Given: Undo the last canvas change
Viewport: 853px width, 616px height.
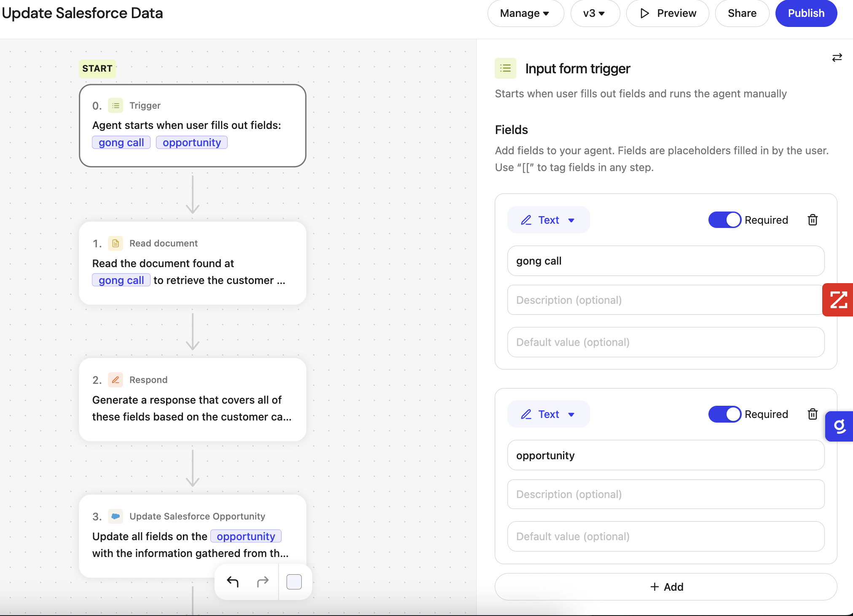Looking at the screenshot, I should pos(233,582).
